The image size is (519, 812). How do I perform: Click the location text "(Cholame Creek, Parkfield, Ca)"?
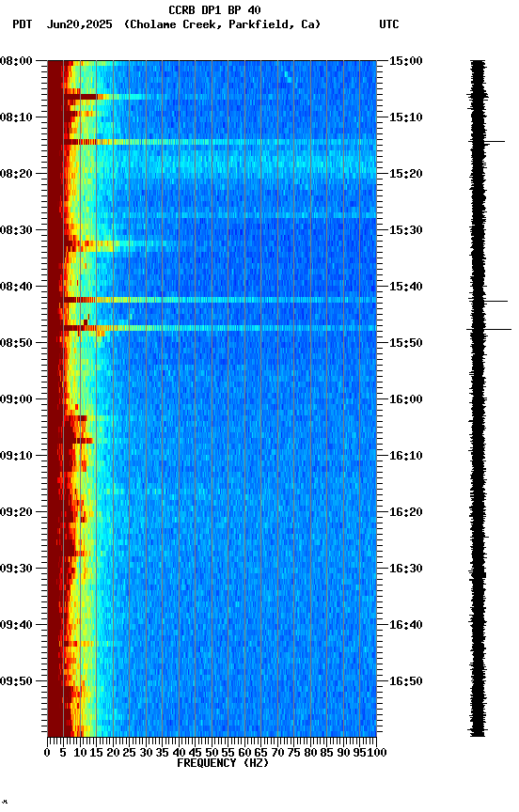[222, 24]
